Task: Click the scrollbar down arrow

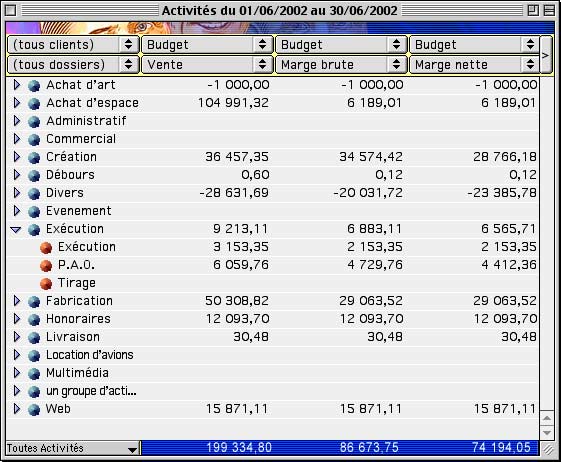Action: tap(546, 433)
